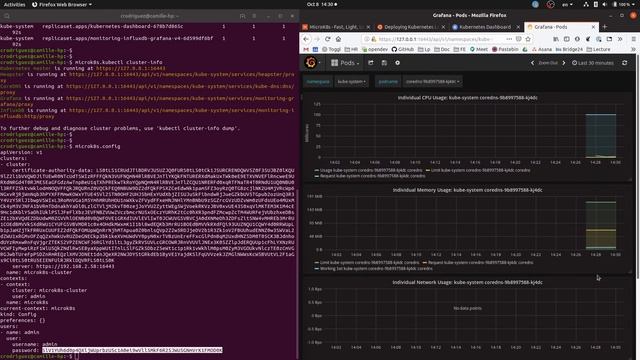Viewport: 640px width, 360px height.
Task: Close the Kubernetes Dashboard tab
Action: 518,27
